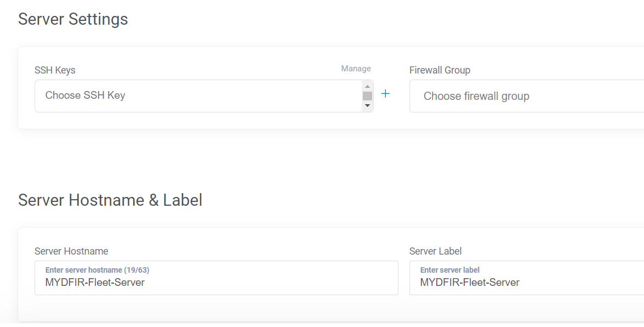Click the Server Settings section heading
Image resolution: width=644 pixels, height=327 pixels.
73,19
